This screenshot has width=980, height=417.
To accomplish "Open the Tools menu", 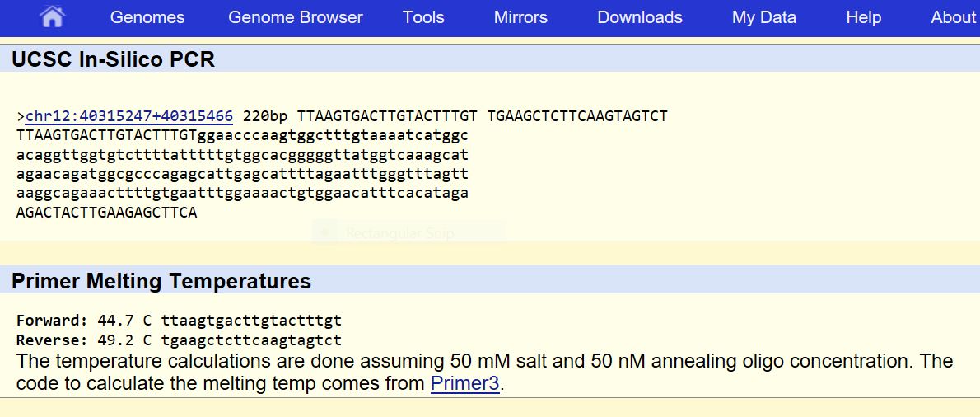I will (423, 17).
